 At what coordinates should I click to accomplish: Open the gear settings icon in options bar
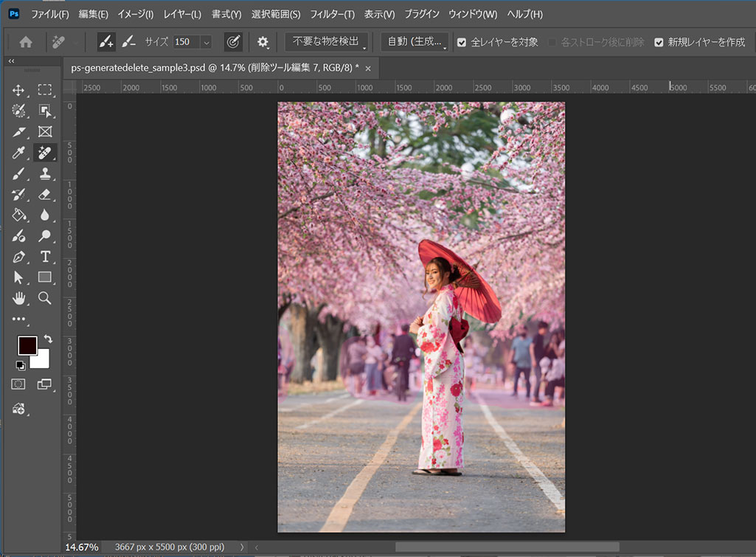[263, 42]
